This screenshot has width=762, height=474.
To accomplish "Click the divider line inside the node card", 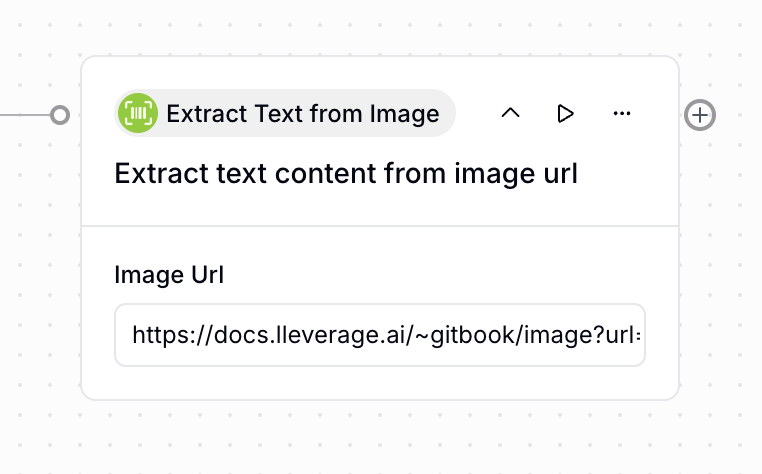I will (x=380, y=226).
